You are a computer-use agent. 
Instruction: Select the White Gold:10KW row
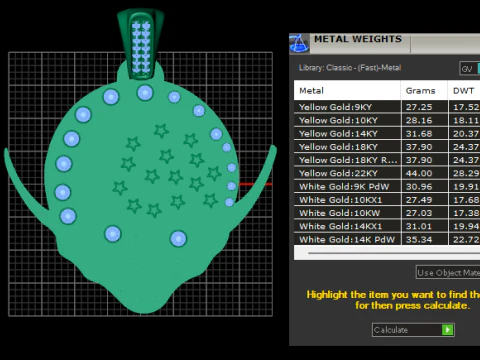(x=387, y=213)
